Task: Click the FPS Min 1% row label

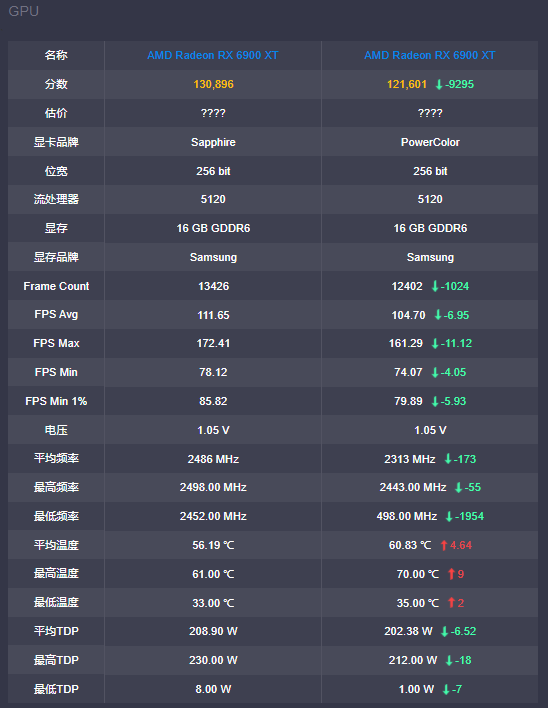Action: pos(56,401)
